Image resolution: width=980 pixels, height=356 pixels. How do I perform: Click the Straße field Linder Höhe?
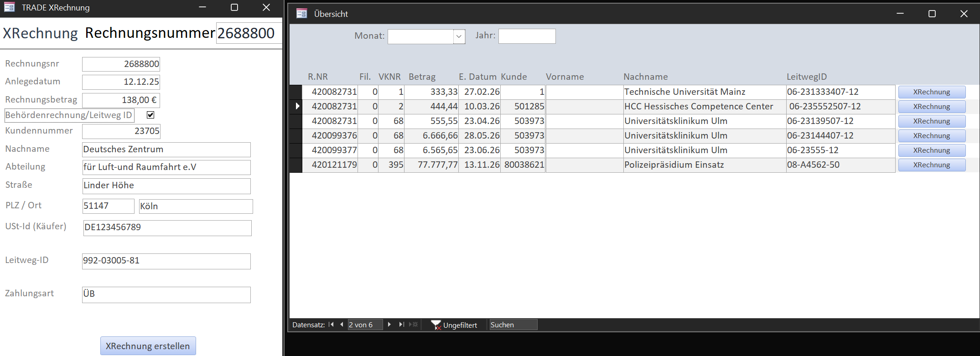pyautogui.click(x=166, y=186)
